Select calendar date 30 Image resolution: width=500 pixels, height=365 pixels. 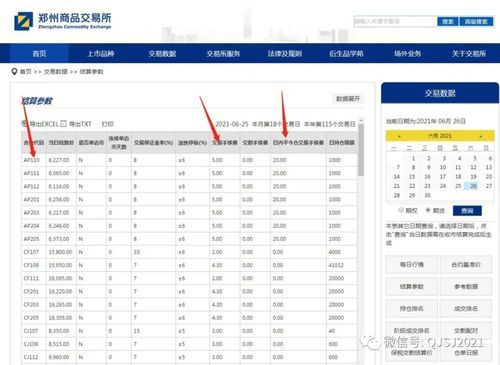(427, 195)
